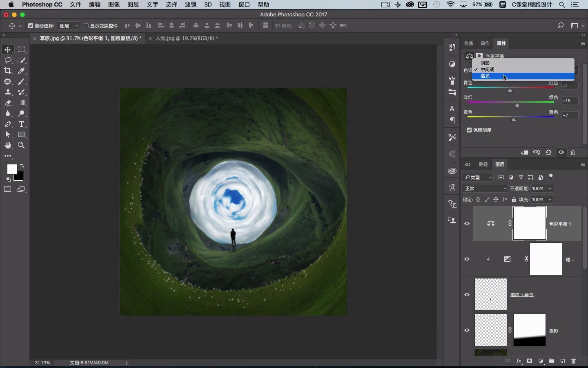Hide the 投影 layer
This screenshot has height=368, width=588.
(x=467, y=330)
